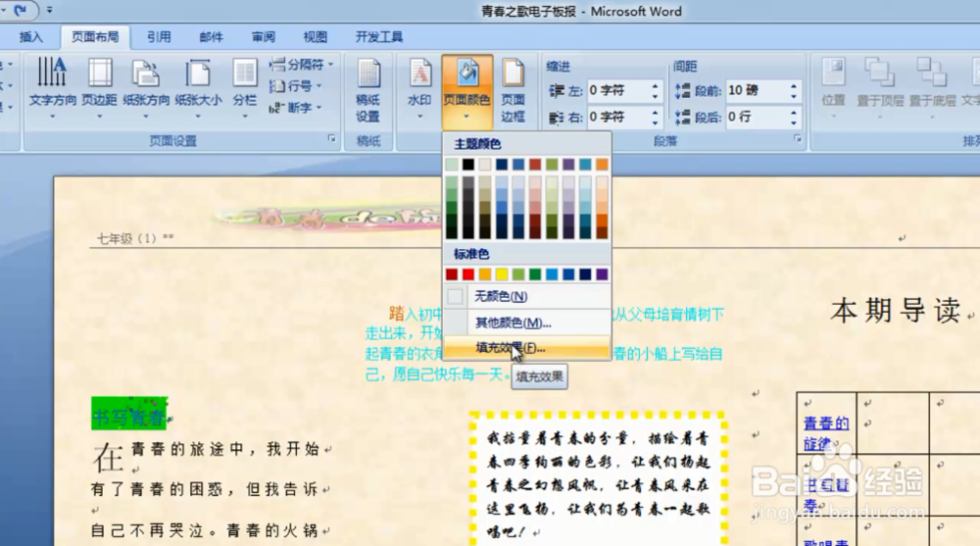Screen dimensions: 980x546
Task: Click the 页面颜色 page color button
Action: click(x=466, y=91)
